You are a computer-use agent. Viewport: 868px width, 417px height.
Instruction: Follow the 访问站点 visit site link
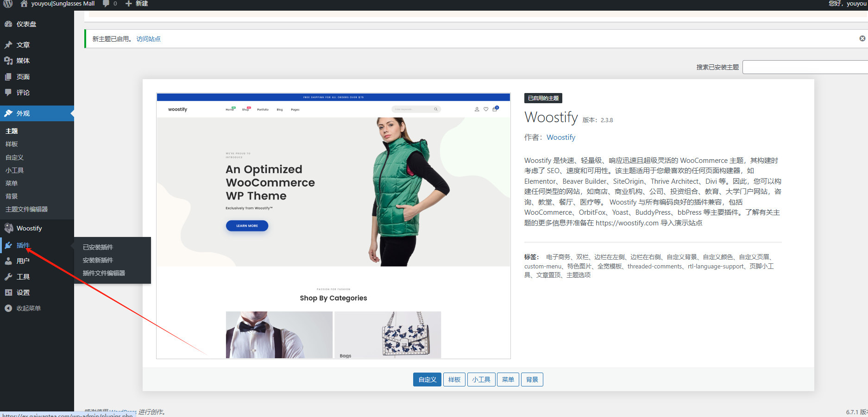tap(149, 39)
